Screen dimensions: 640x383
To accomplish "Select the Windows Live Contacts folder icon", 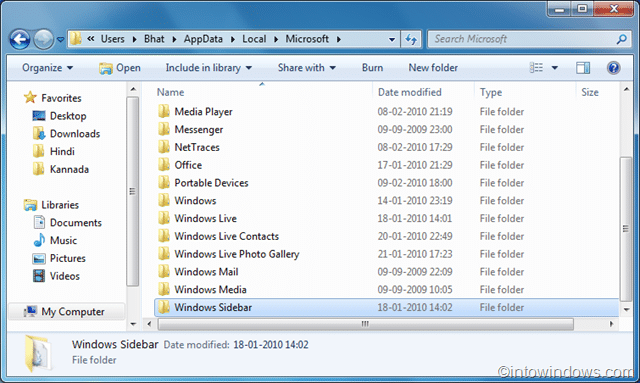I will coord(164,236).
